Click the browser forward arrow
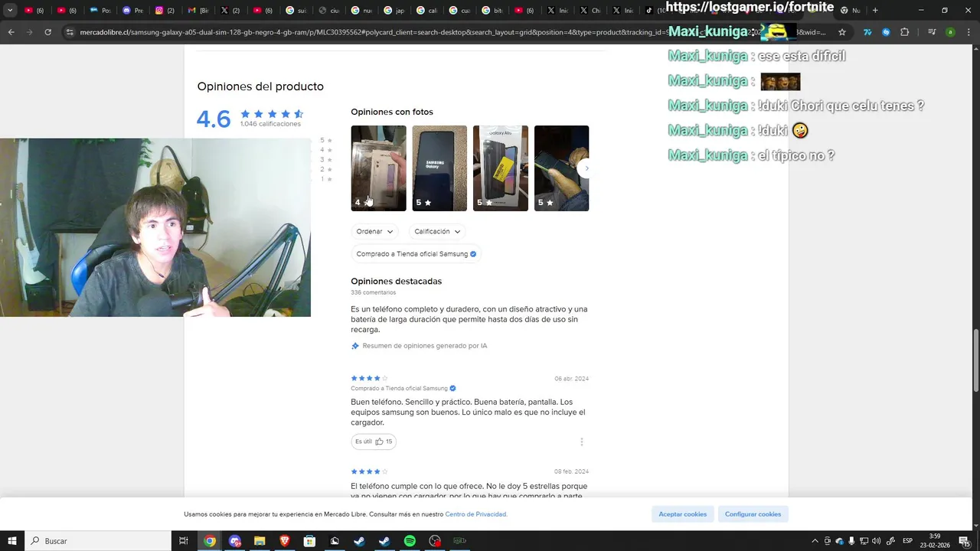This screenshot has height=551, width=980. click(29, 32)
